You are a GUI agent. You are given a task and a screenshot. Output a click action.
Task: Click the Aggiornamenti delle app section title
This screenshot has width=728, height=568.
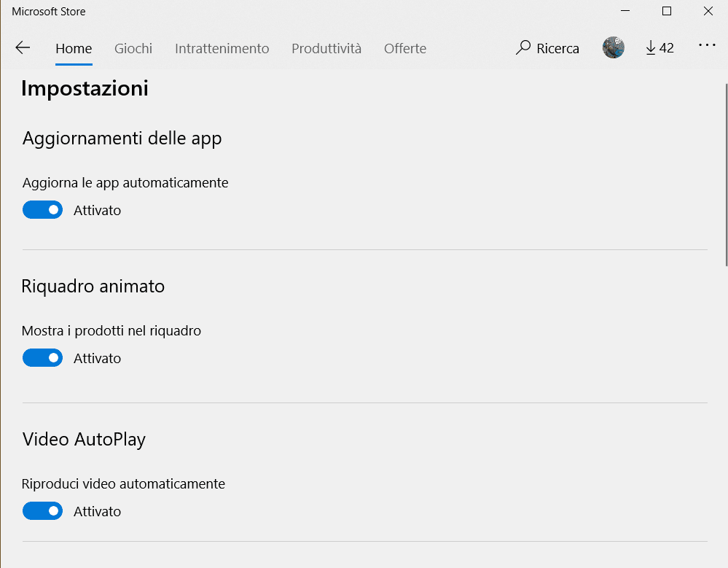pyautogui.click(x=122, y=138)
